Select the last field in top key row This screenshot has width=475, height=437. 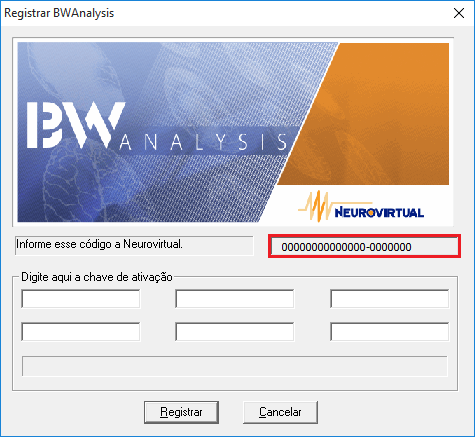click(390, 299)
